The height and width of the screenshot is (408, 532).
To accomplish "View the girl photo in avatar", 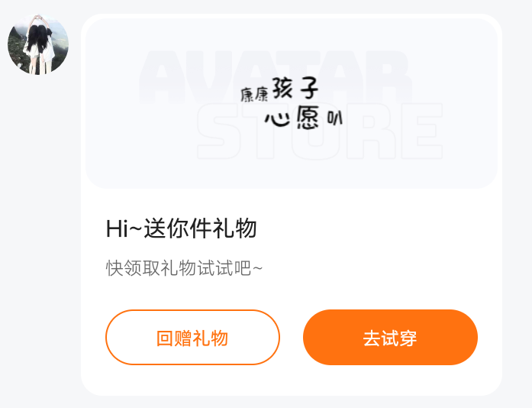I will click(x=38, y=44).
